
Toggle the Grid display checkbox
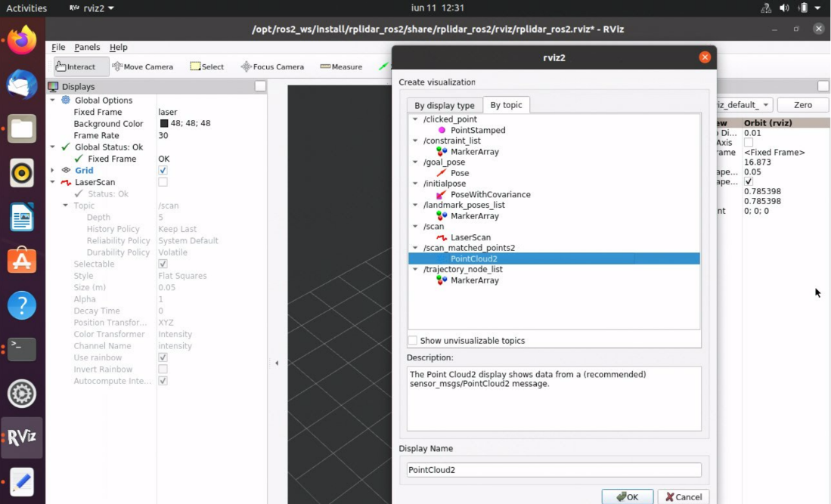click(x=163, y=171)
